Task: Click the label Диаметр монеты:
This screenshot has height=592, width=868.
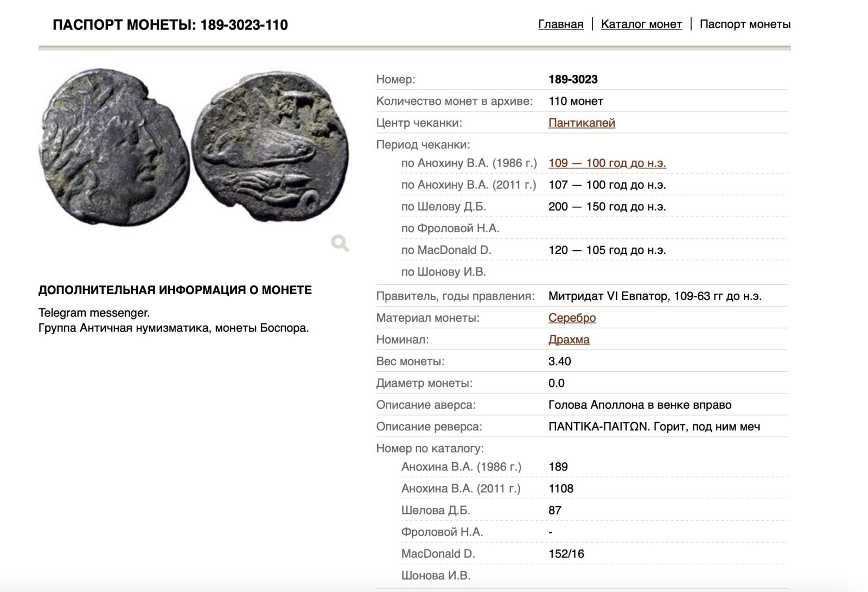Action: pos(424,383)
